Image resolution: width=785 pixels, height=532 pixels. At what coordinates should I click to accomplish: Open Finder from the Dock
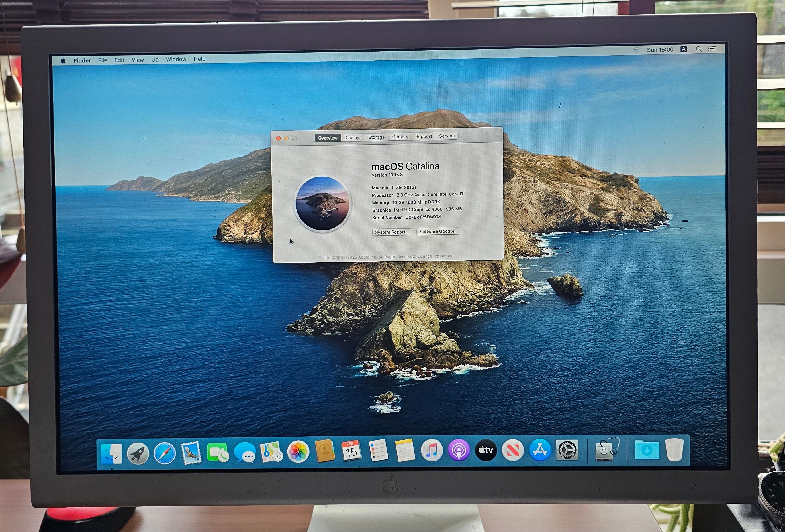coord(111,453)
